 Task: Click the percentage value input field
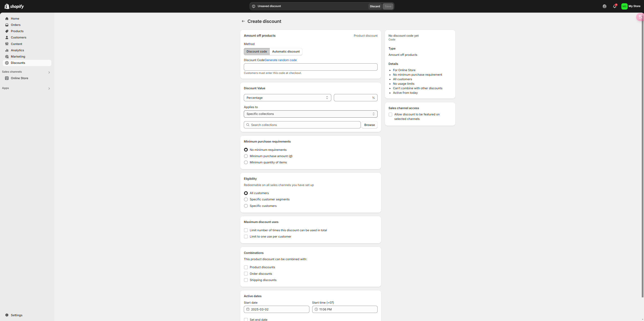click(355, 98)
